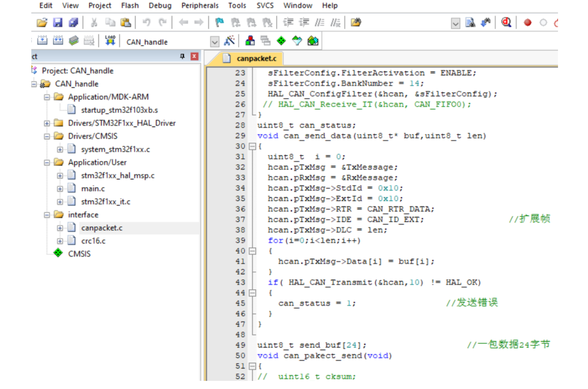
Task: Click the Save All toolbar icon
Action: point(74,22)
